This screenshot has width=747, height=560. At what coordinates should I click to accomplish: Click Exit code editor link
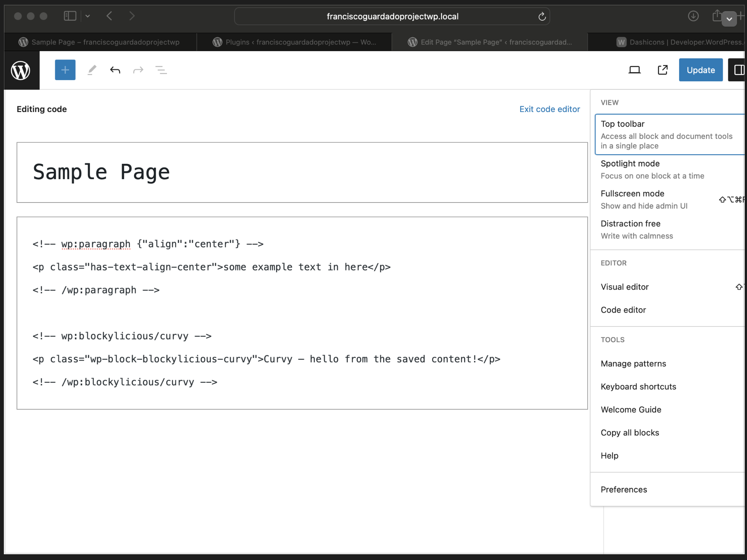pyautogui.click(x=550, y=109)
